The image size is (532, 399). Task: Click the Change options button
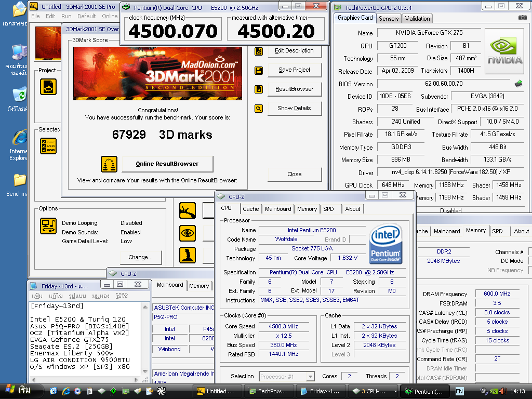pos(140,258)
